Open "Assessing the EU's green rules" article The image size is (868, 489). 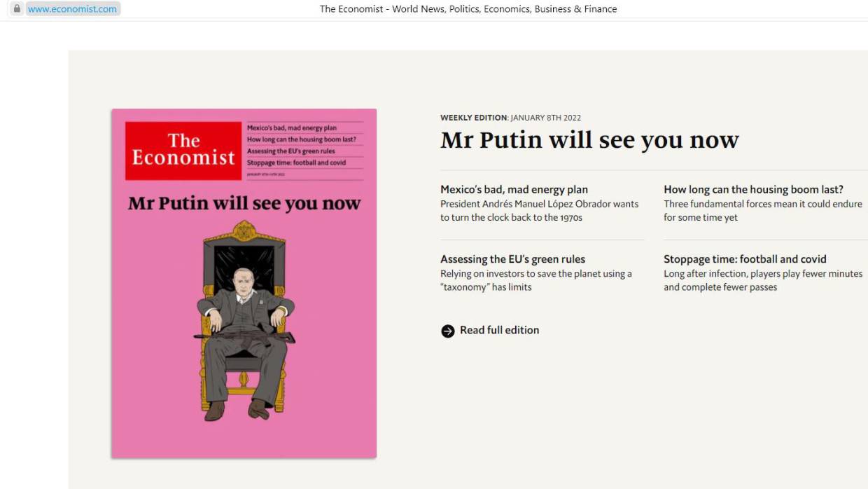point(512,259)
